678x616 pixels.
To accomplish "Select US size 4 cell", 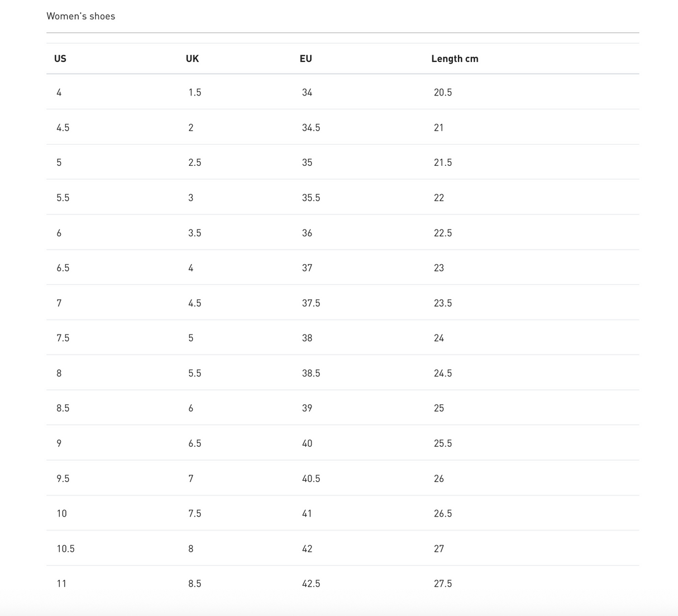I will [x=59, y=93].
